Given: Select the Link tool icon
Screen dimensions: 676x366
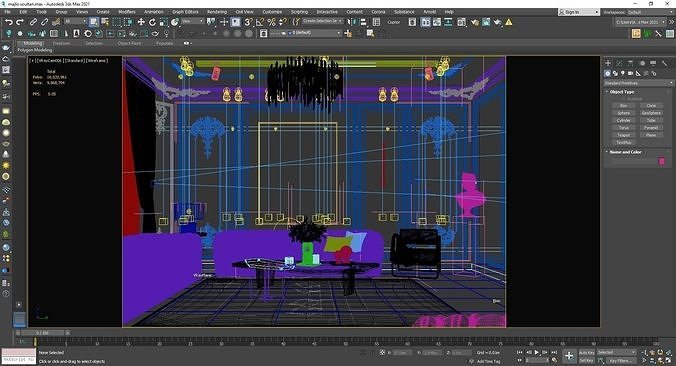Looking at the screenshot, I should (33, 22).
